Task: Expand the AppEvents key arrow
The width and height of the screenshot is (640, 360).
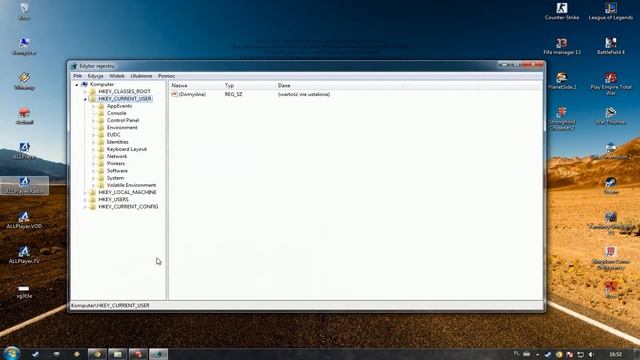Action: pyautogui.click(x=93, y=106)
